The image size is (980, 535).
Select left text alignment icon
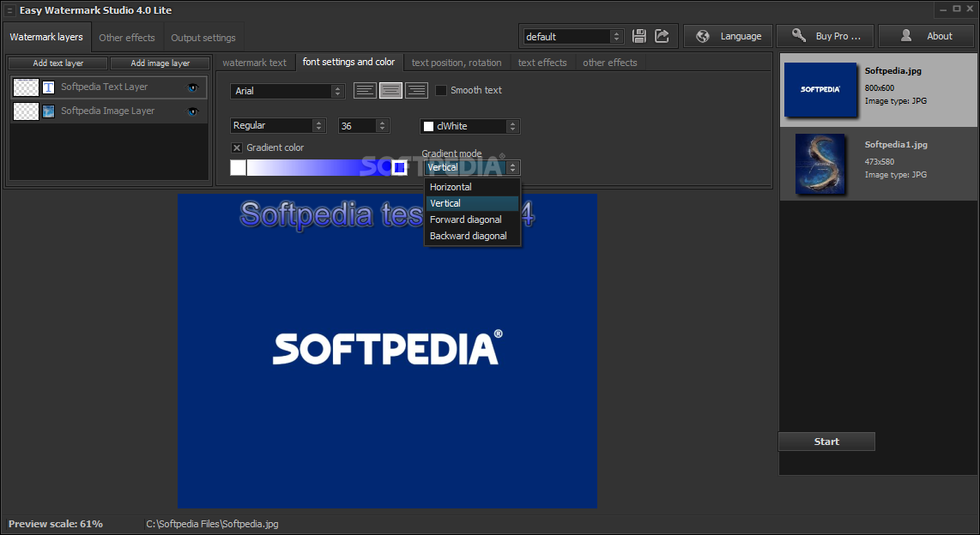point(365,91)
